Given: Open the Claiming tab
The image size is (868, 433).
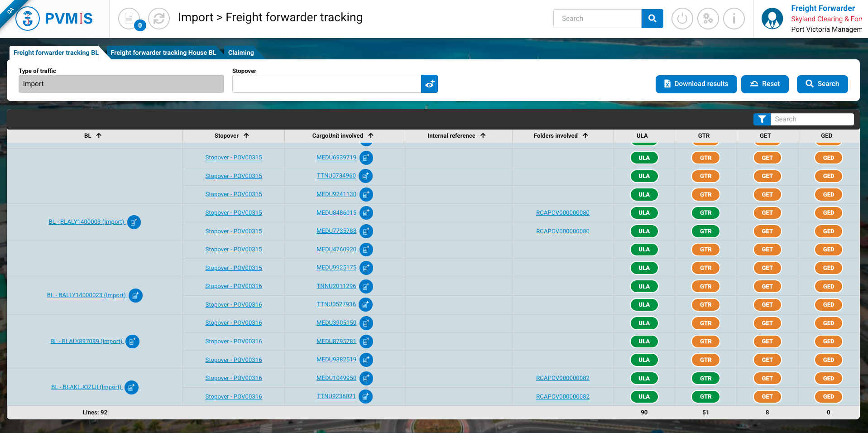Looking at the screenshot, I should click(x=241, y=53).
